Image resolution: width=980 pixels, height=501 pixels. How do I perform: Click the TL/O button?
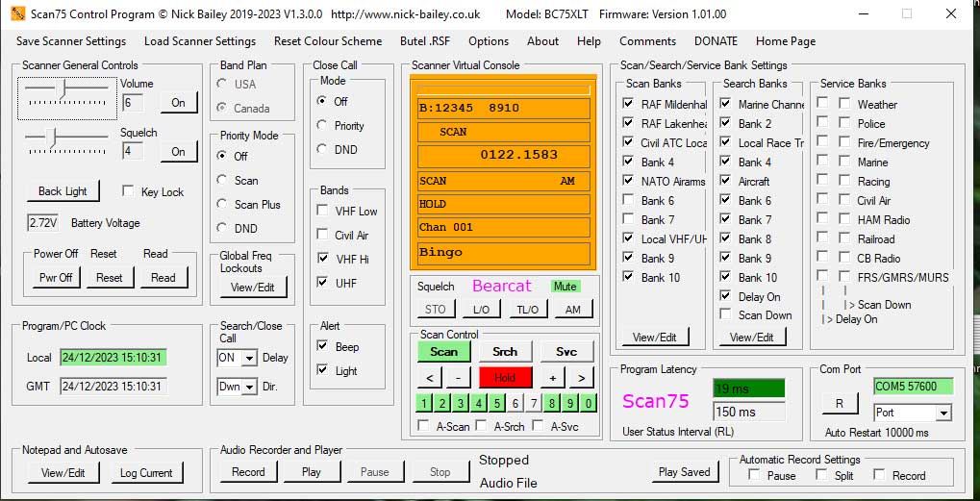528,310
